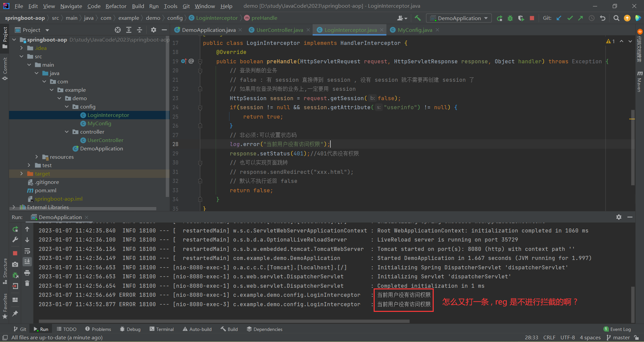Switch to UserController.java tab
Image resolution: width=644 pixels, height=342 pixels.
click(279, 30)
